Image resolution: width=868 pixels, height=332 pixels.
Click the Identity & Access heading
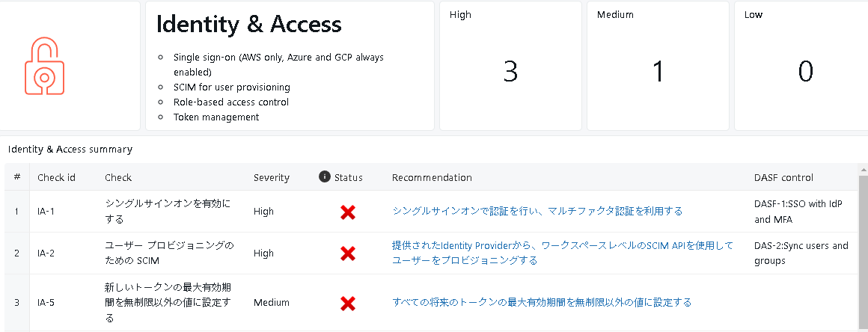(x=248, y=25)
